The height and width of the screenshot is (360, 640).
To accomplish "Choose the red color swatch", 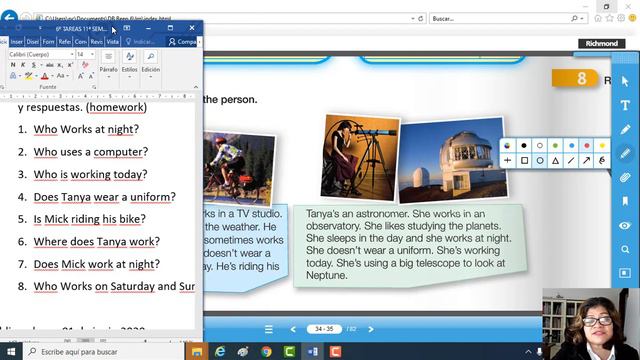I will click(x=587, y=146).
